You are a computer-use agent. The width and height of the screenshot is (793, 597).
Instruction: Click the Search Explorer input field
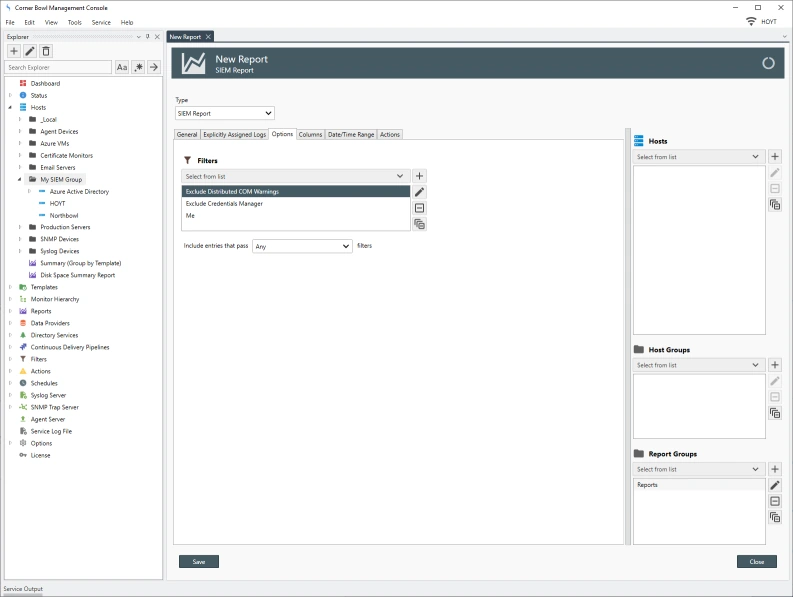tap(59, 67)
